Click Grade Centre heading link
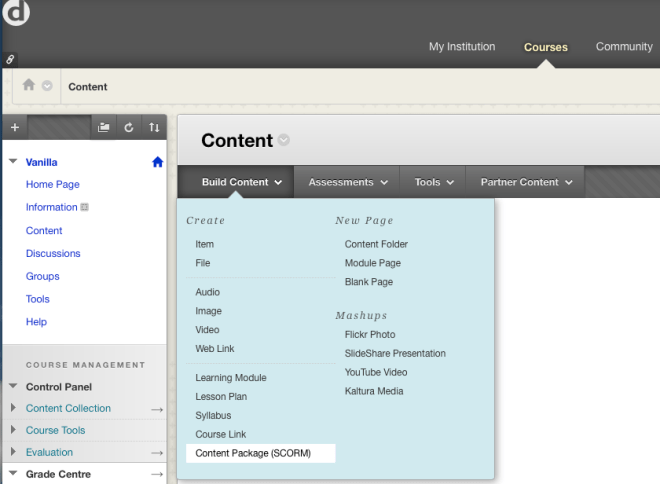Screen dimensions: 660x484 click(x=58, y=474)
